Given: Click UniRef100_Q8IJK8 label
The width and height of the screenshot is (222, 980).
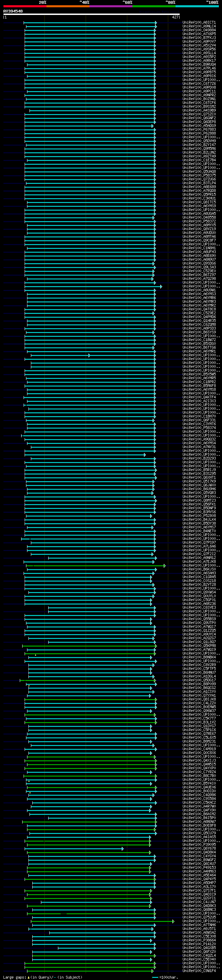Looking at the screenshot, I should (x=199, y=699).
